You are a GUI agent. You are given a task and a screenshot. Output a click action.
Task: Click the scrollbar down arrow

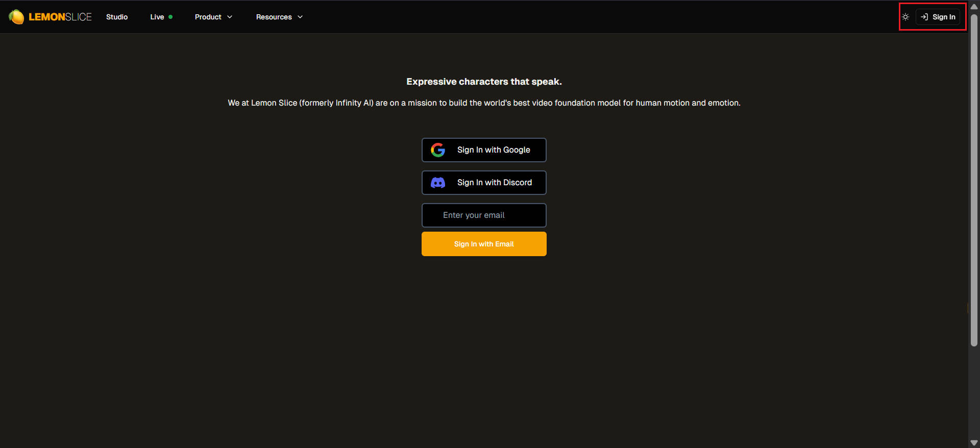974,442
